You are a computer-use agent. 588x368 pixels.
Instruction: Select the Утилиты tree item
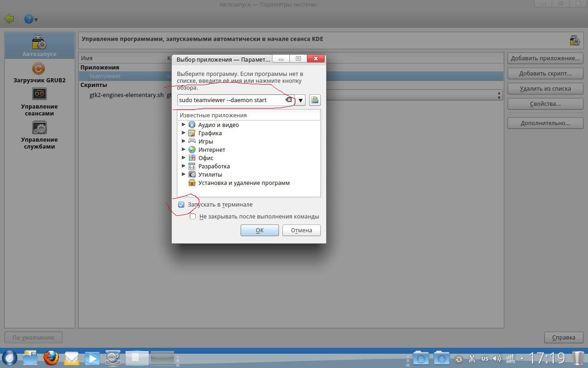(x=210, y=174)
